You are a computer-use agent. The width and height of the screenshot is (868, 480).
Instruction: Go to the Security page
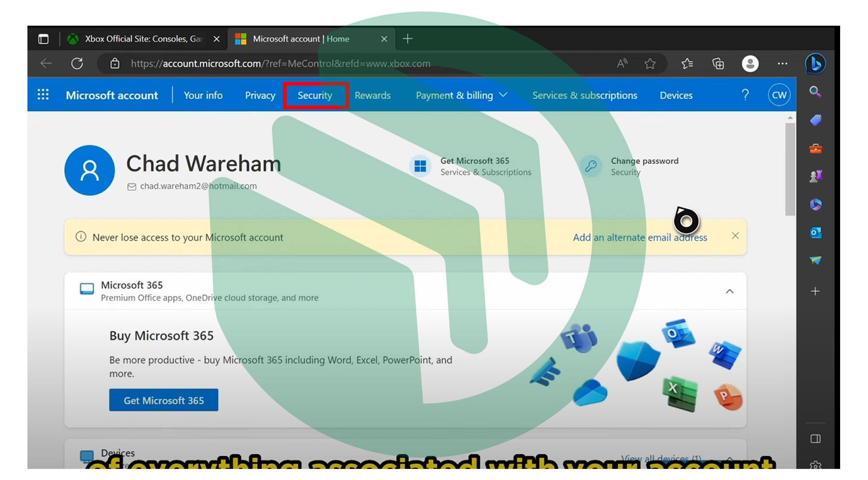click(x=315, y=96)
